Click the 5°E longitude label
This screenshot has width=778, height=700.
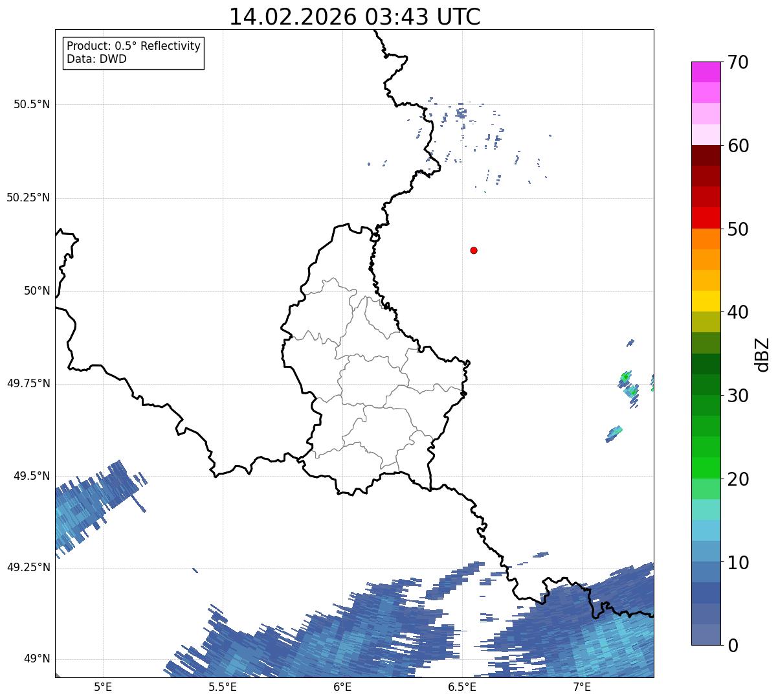[x=102, y=687]
